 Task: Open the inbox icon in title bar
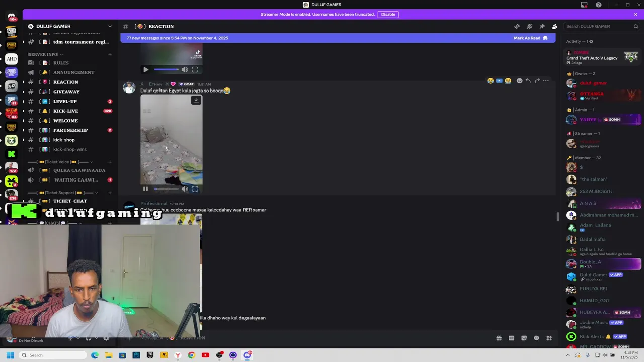tap(584, 5)
